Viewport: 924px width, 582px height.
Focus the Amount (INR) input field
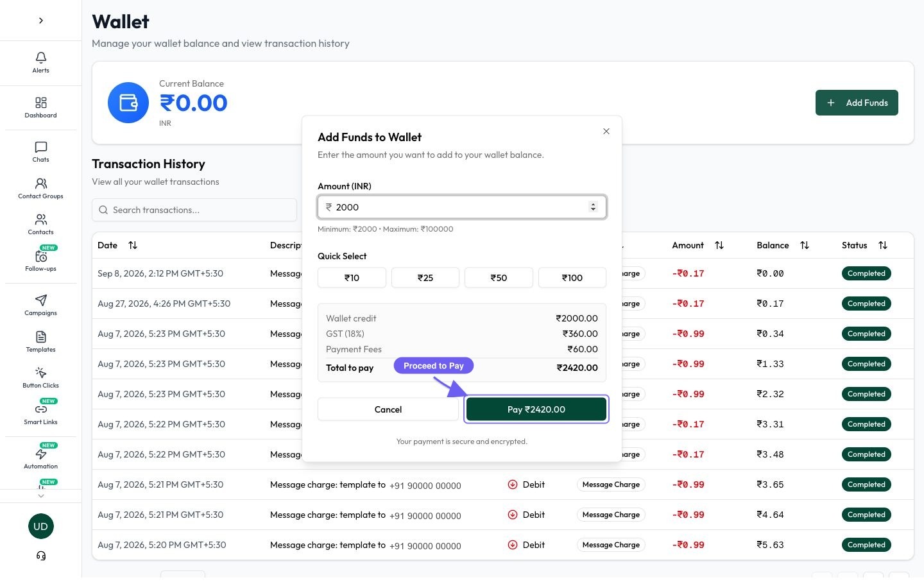(462, 207)
